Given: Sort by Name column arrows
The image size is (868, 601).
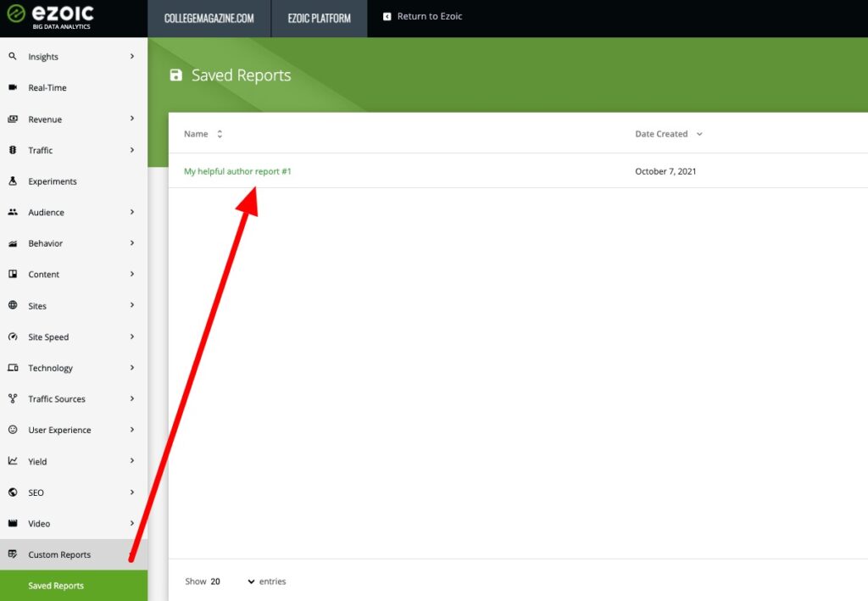Looking at the screenshot, I should 220,134.
